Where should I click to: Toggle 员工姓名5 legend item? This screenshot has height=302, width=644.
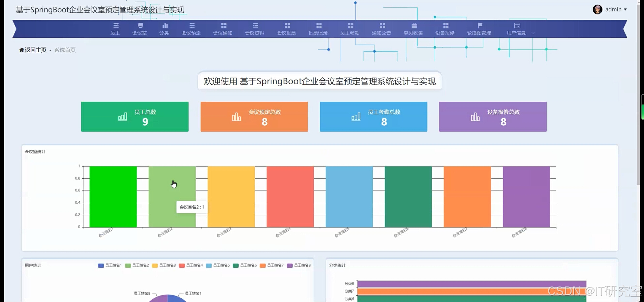(x=218, y=266)
